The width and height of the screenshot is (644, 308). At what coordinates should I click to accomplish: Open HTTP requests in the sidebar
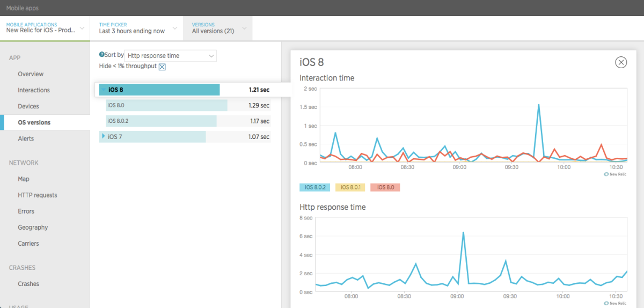click(x=38, y=195)
